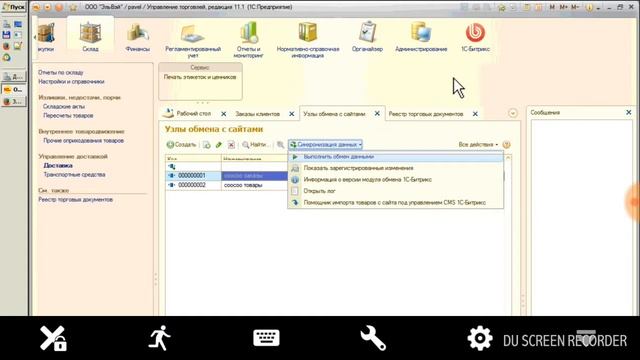The height and width of the screenshot is (360, 640).
Task: Click the taskbar button labeled З...
Action: [x=13, y=102]
